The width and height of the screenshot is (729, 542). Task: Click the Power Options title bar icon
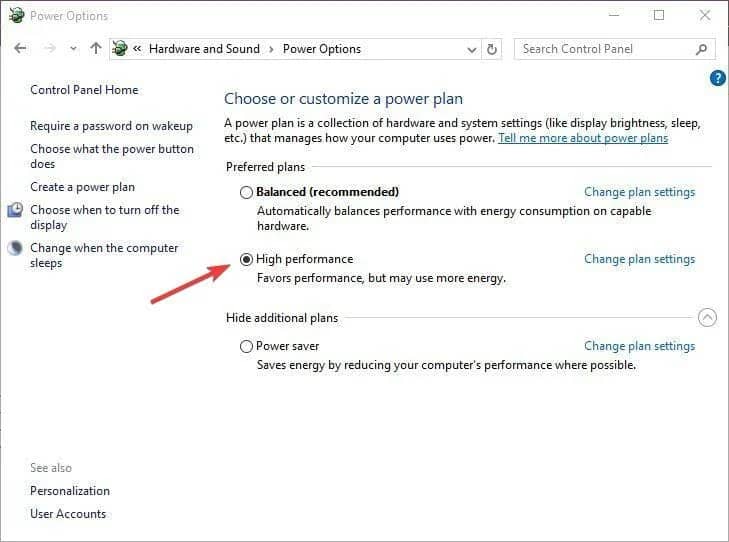click(14, 15)
